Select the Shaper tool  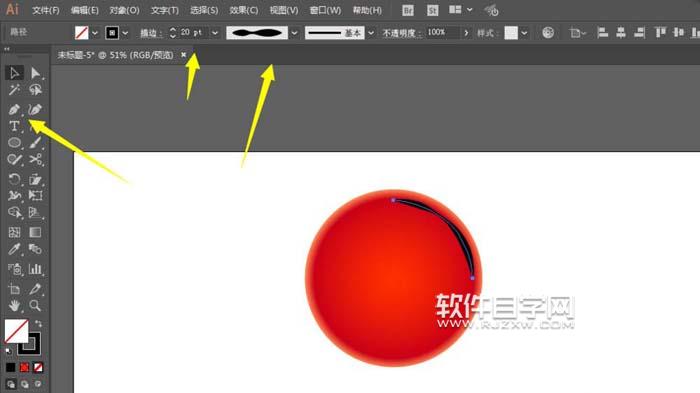14,160
